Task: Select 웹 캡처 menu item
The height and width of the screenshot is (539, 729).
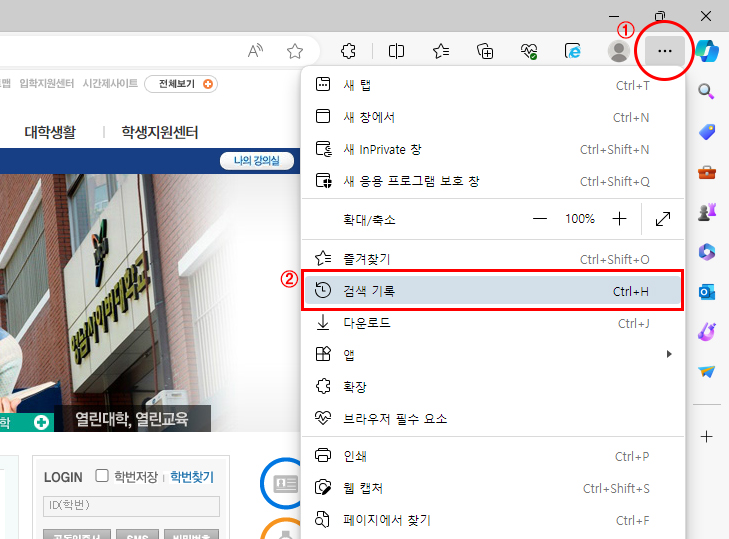Action: point(493,488)
